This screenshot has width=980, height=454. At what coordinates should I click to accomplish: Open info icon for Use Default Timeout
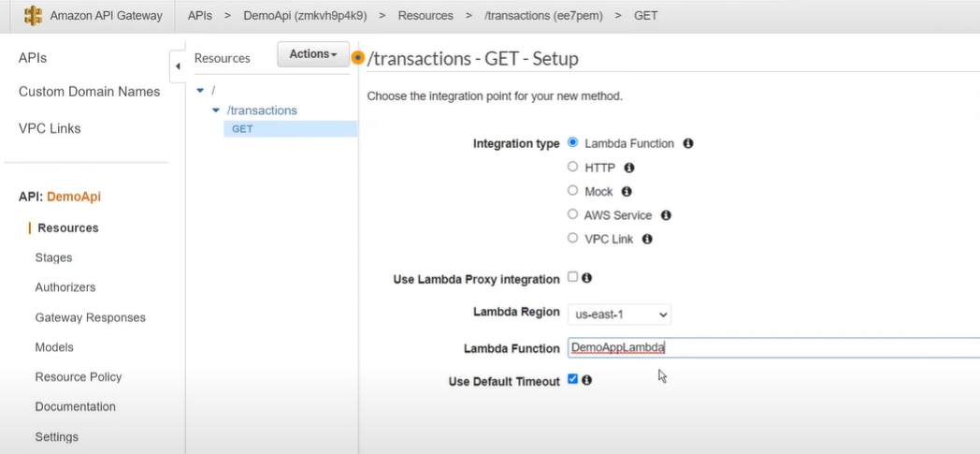click(x=586, y=380)
